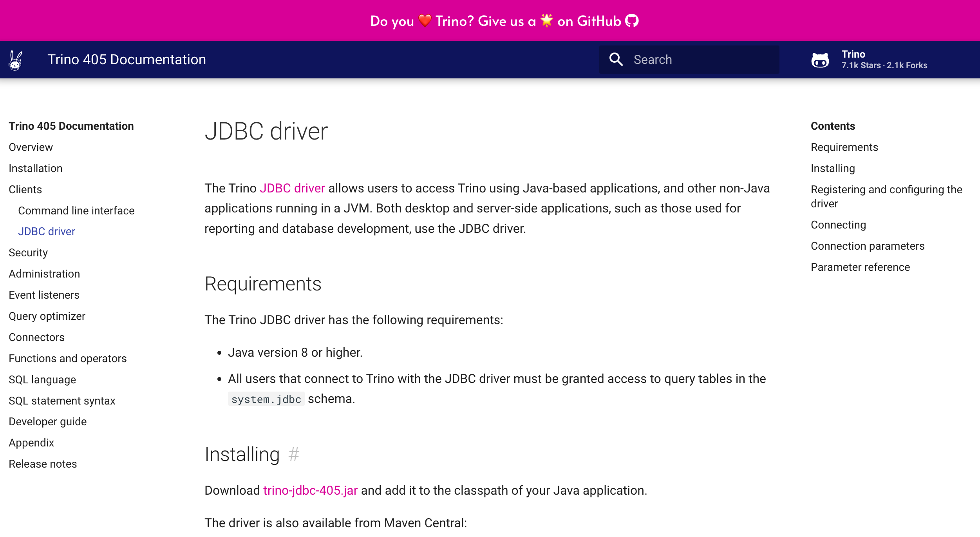Viewport: 980px width, 537px height.
Task: Click the GitHub repository cat icon
Action: coord(820,60)
